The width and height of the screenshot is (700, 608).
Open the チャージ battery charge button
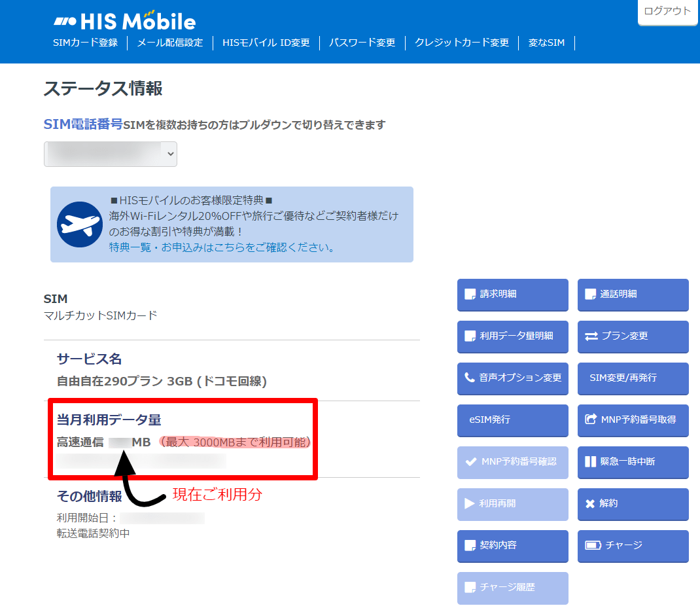point(633,546)
